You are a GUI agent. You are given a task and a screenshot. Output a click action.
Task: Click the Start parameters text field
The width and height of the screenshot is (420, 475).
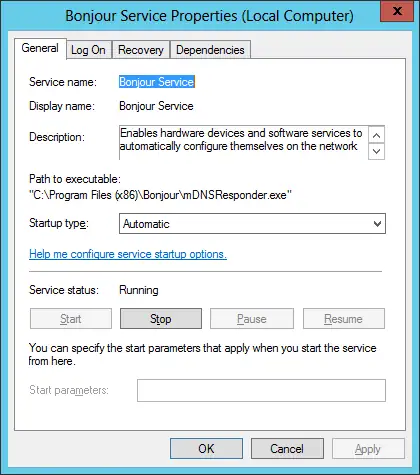[x=261, y=390]
